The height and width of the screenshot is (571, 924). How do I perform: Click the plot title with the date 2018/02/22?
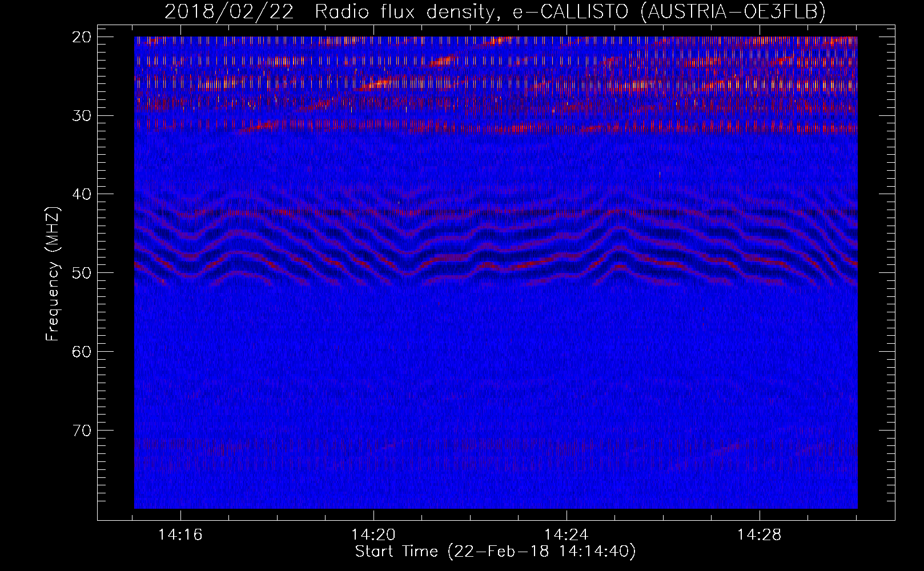pos(495,11)
